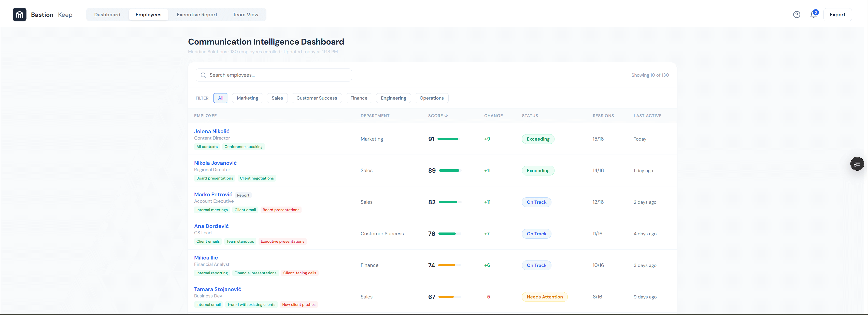
Task: Open the Executive Report tab
Action: pyautogui.click(x=197, y=15)
